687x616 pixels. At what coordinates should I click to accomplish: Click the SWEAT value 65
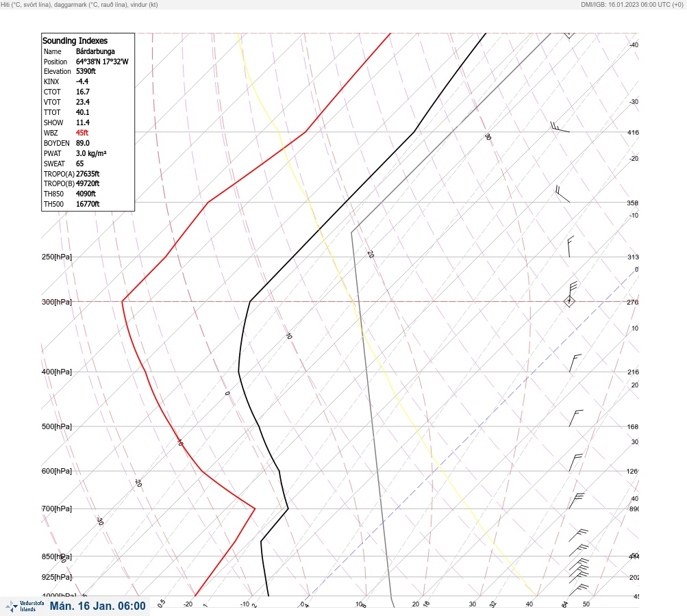click(79, 164)
